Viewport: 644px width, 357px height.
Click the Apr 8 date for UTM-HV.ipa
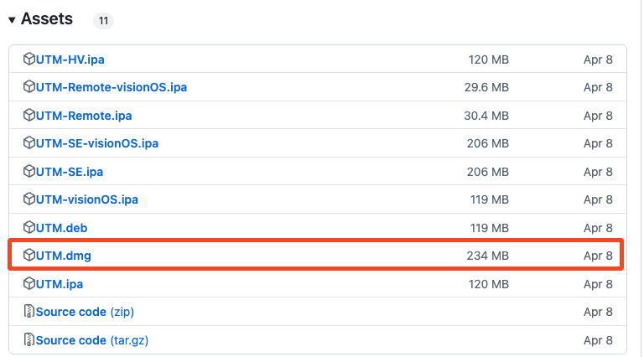pos(598,59)
